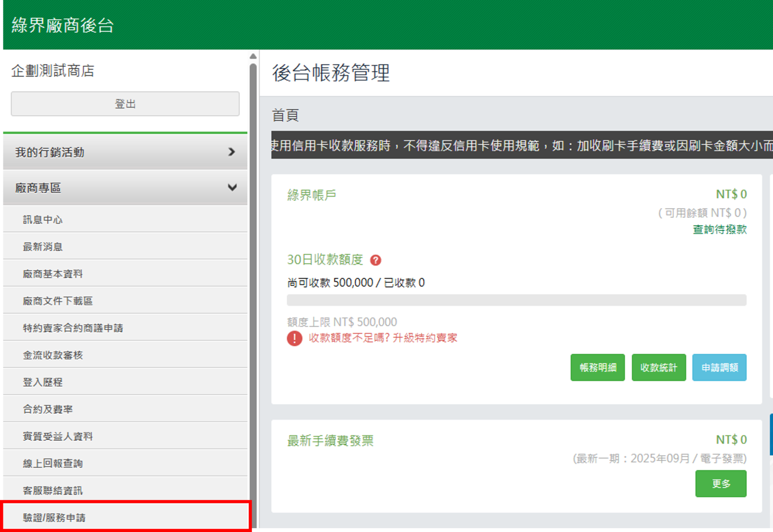Expand the 我的行銷活動 menu section
Screen dimensions: 773x532
coord(125,152)
